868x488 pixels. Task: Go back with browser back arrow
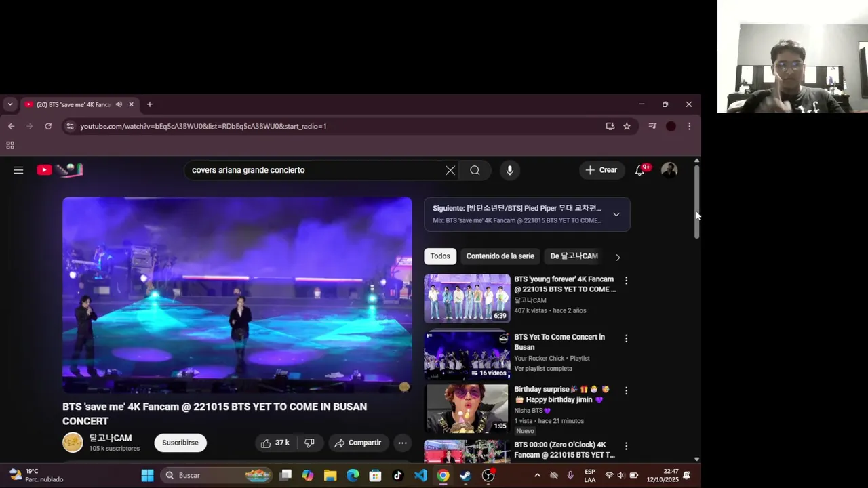[x=11, y=126]
